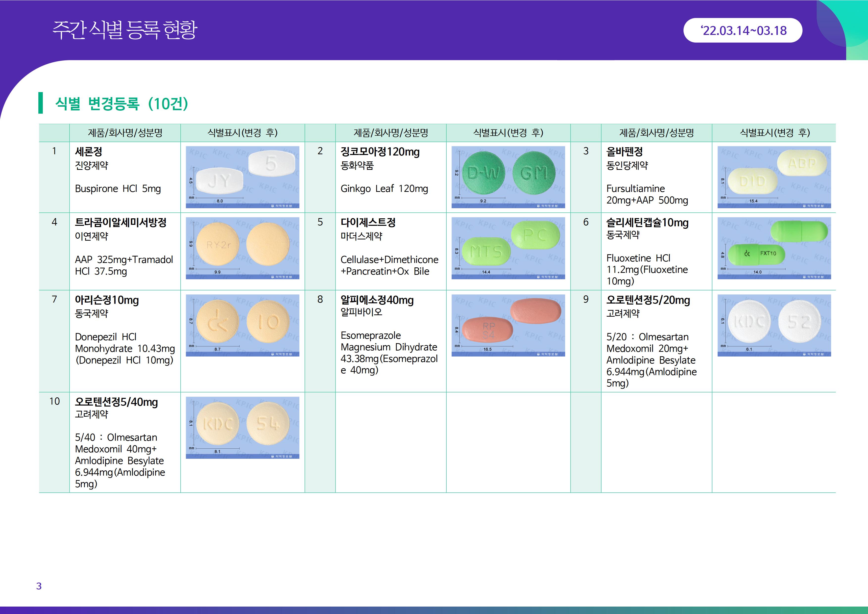
Task: Click the MTS PC green tablet image
Action: coord(508,248)
